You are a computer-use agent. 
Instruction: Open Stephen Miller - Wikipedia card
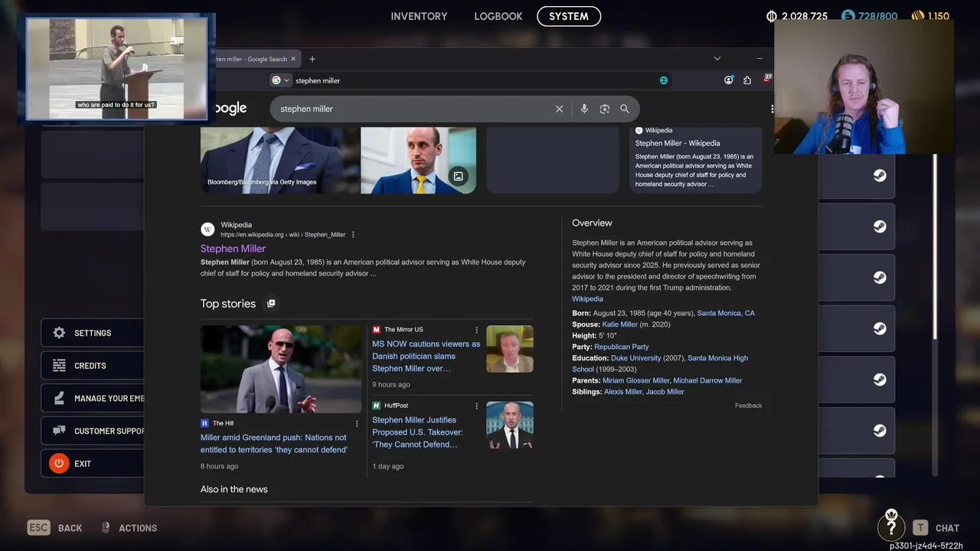coord(695,158)
